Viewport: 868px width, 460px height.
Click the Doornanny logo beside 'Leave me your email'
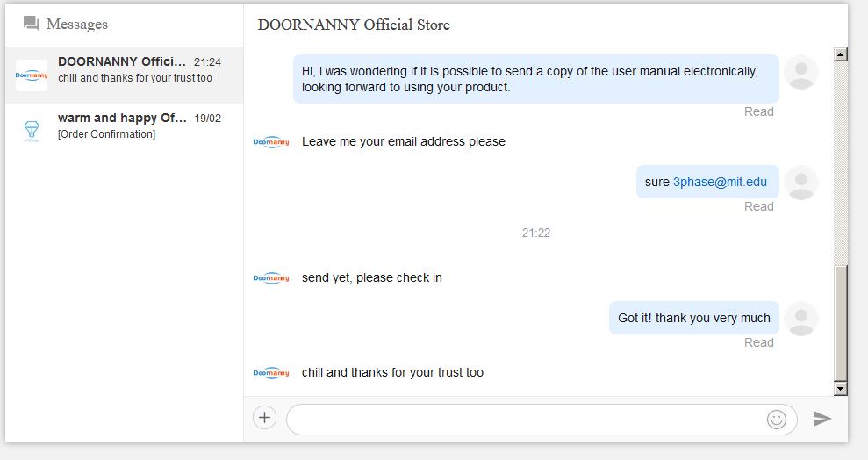[x=271, y=142]
